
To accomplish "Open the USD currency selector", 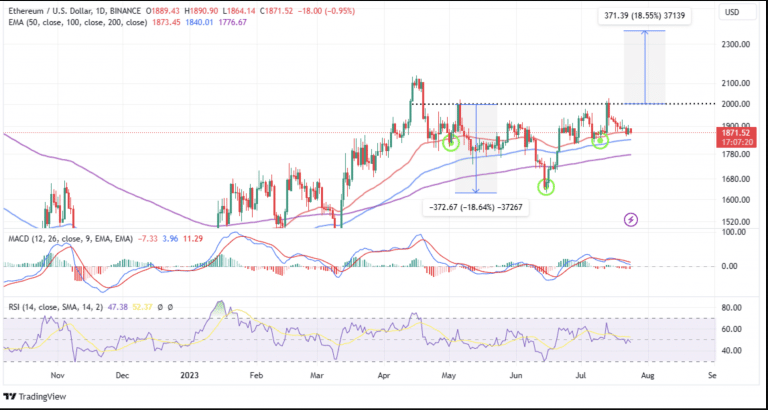I will [734, 14].
